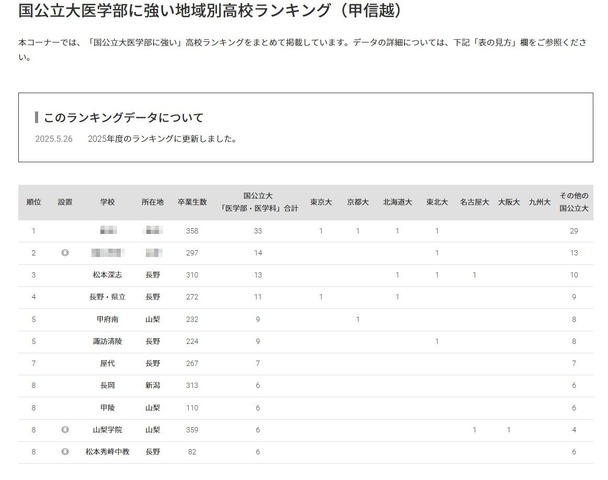This screenshot has width=608, height=480.
Task: Click the graduates value 232
Action: click(192, 319)
